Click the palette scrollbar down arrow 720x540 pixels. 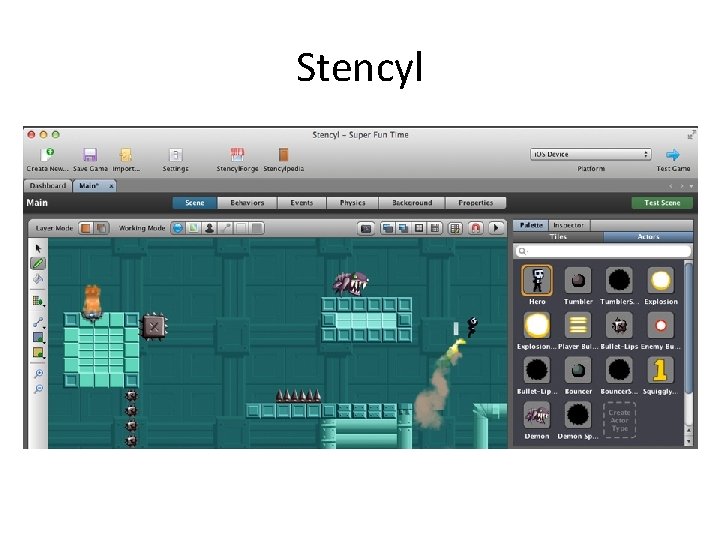pyautogui.click(x=688, y=441)
